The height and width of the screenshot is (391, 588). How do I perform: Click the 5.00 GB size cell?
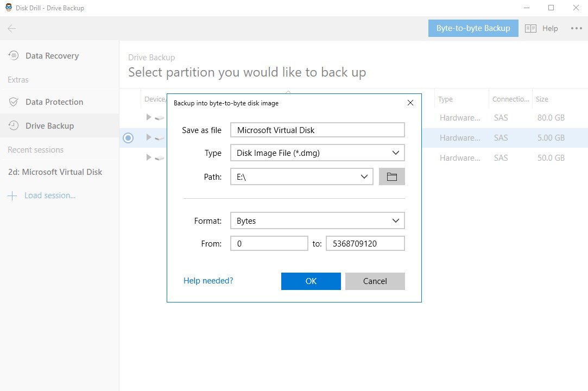551,138
